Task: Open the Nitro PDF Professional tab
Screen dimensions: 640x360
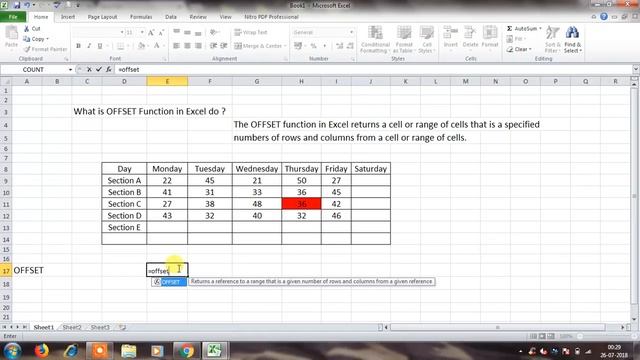Action: [271, 17]
